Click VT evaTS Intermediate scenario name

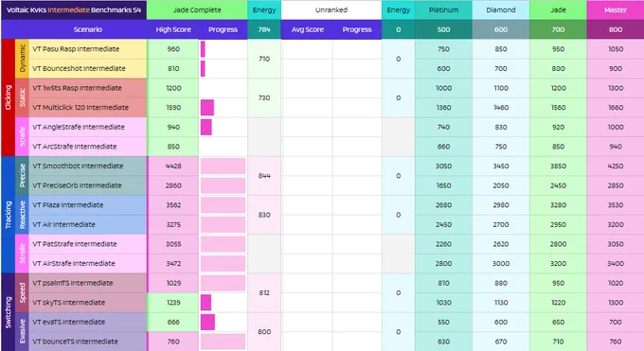[87, 322]
